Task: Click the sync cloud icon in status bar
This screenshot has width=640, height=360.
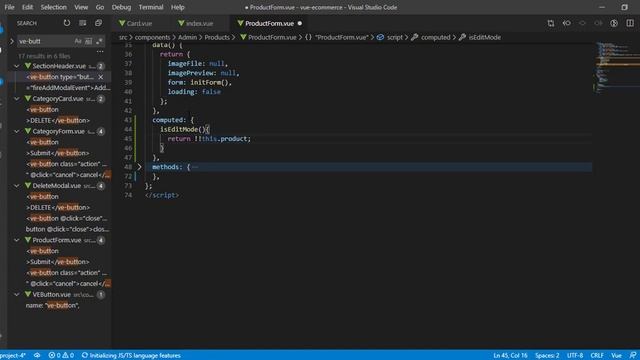Action: pyautogui.click(x=37, y=356)
